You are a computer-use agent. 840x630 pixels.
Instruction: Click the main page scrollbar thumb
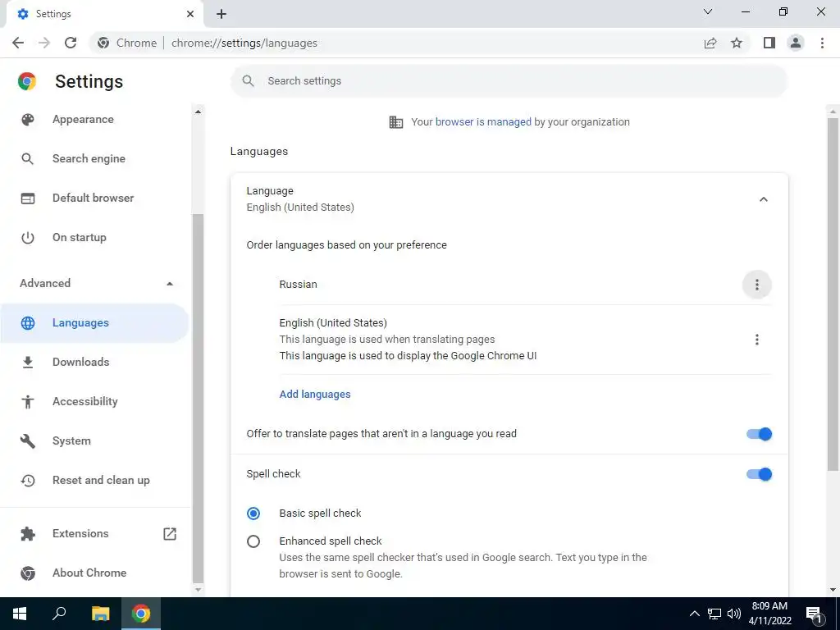833,294
